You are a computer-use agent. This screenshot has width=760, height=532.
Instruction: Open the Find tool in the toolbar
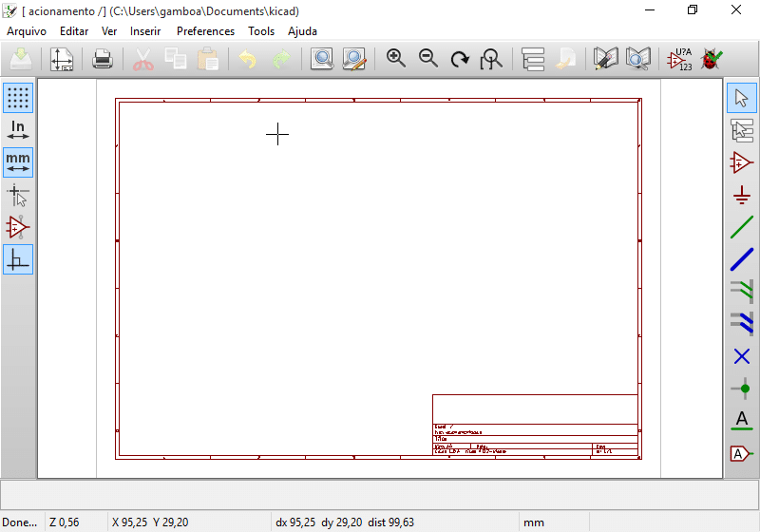322,60
